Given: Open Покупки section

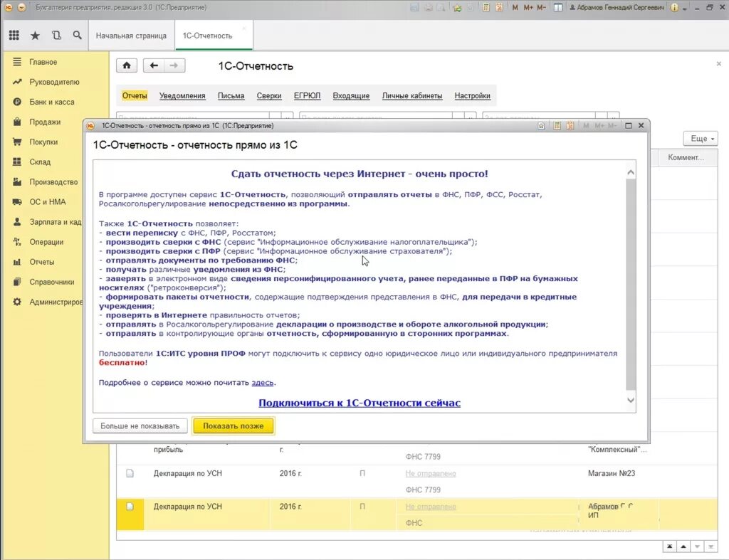Looking at the screenshot, I should pos(43,142).
